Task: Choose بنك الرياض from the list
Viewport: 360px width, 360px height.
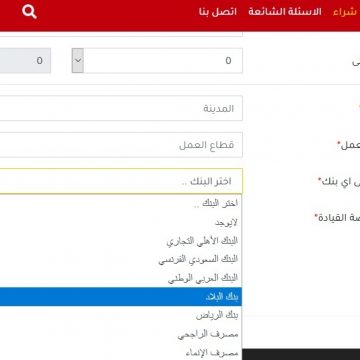Action: 121,315
